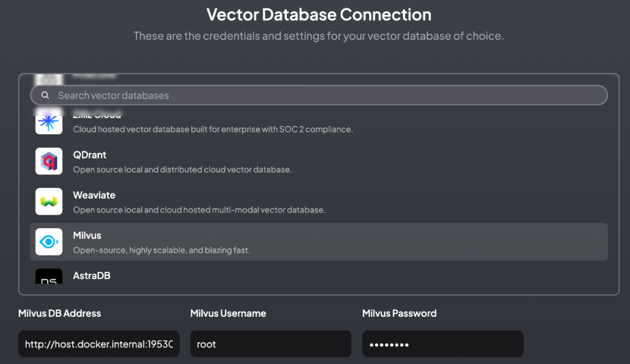Viewport: 630px width, 364px height.
Task: Click the AstraDB black logo icon
Action: 49,277
